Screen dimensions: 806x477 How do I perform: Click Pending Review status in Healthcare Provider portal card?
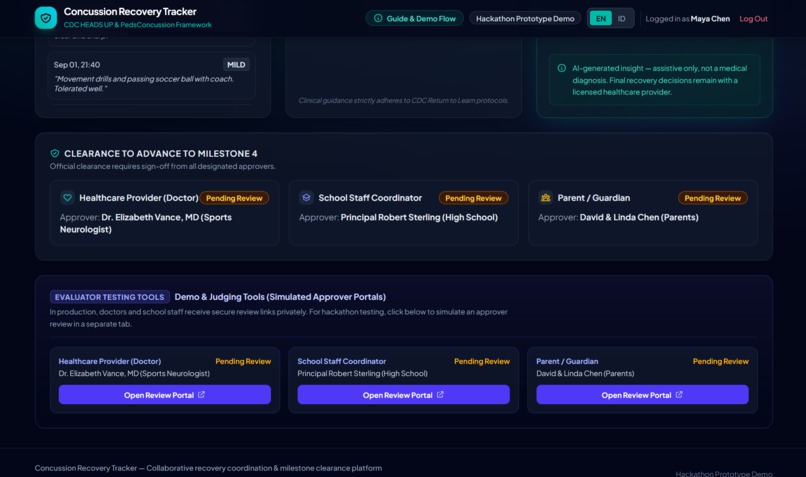tap(243, 361)
